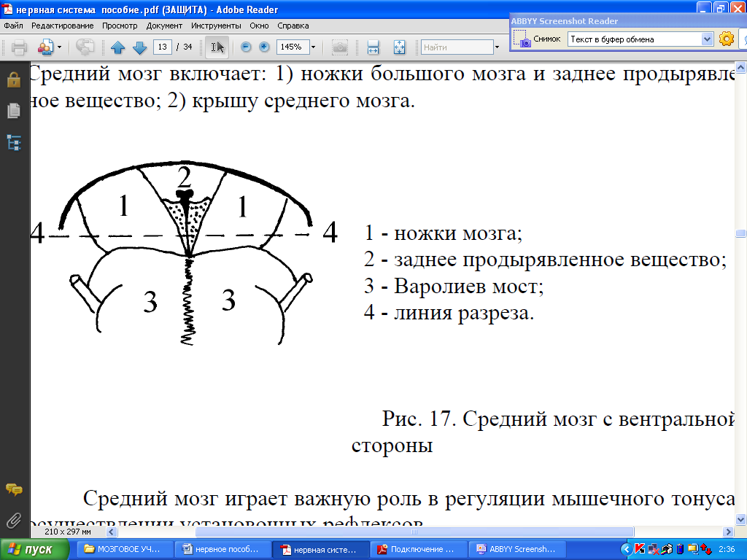Image resolution: width=747 pixels, height=560 pixels.
Task: Click the camera and printer tray icon
Action: point(667,550)
